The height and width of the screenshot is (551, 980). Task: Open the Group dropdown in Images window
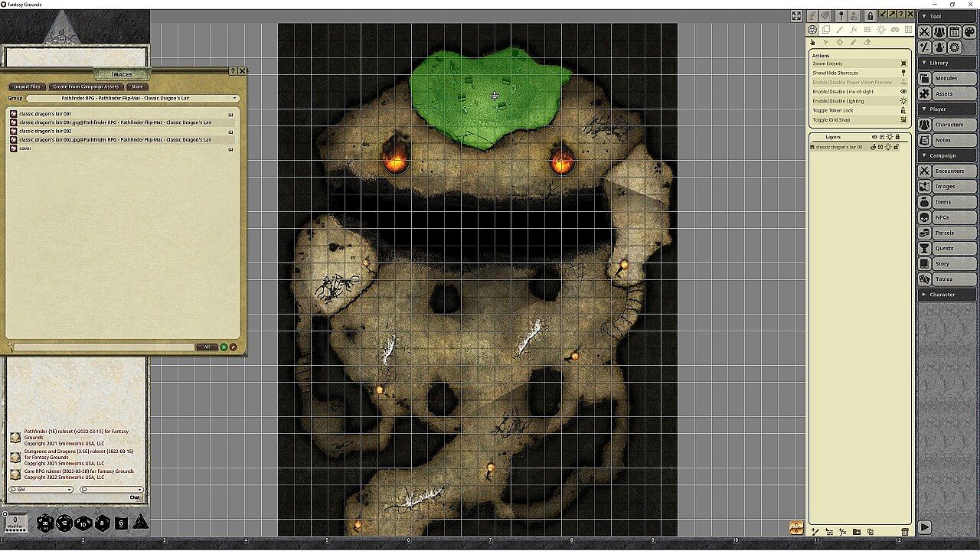(x=133, y=98)
